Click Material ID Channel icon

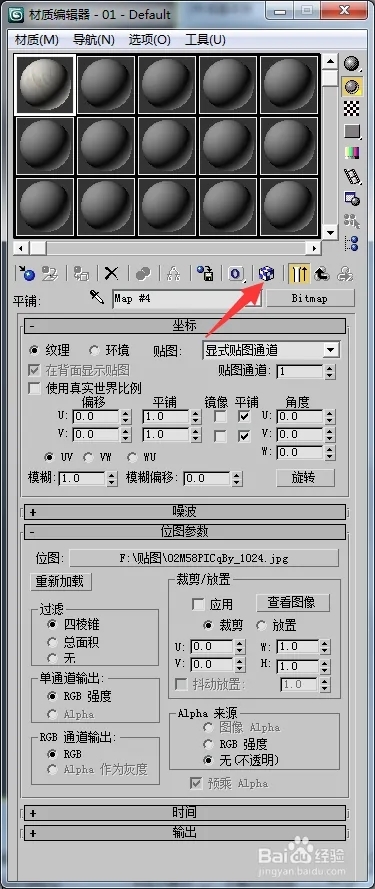tap(235, 273)
